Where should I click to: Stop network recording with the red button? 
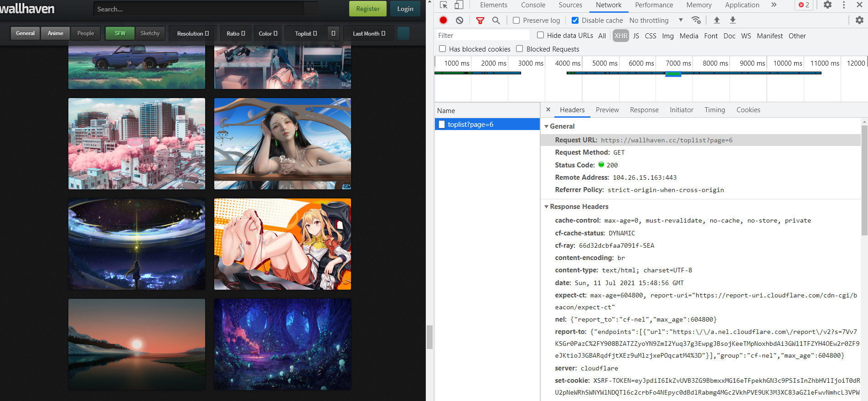pos(443,20)
